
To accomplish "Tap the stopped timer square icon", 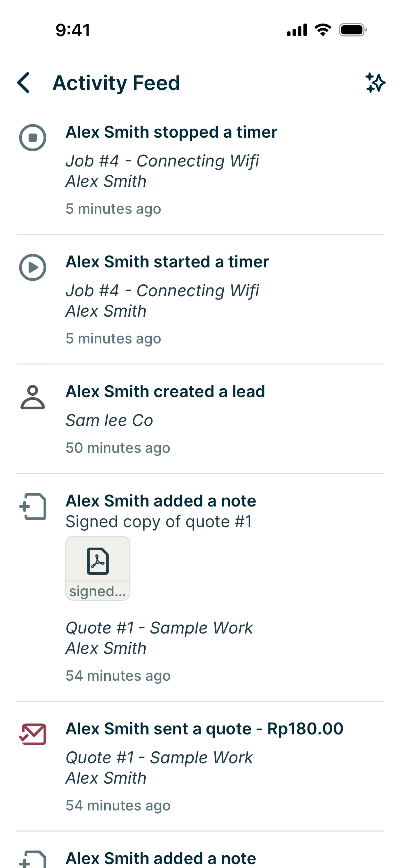I will [33, 138].
